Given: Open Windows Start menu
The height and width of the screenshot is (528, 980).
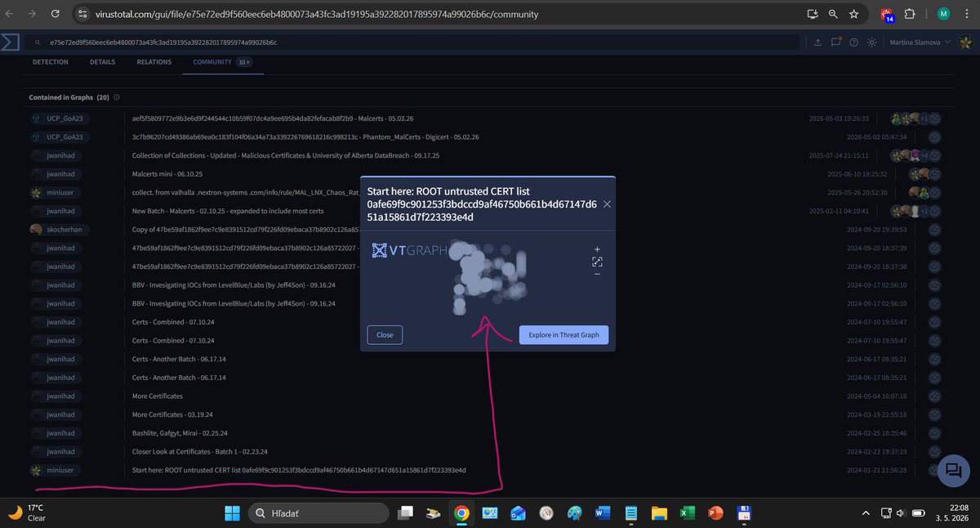Looking at the screenshot, I should 232,513.
